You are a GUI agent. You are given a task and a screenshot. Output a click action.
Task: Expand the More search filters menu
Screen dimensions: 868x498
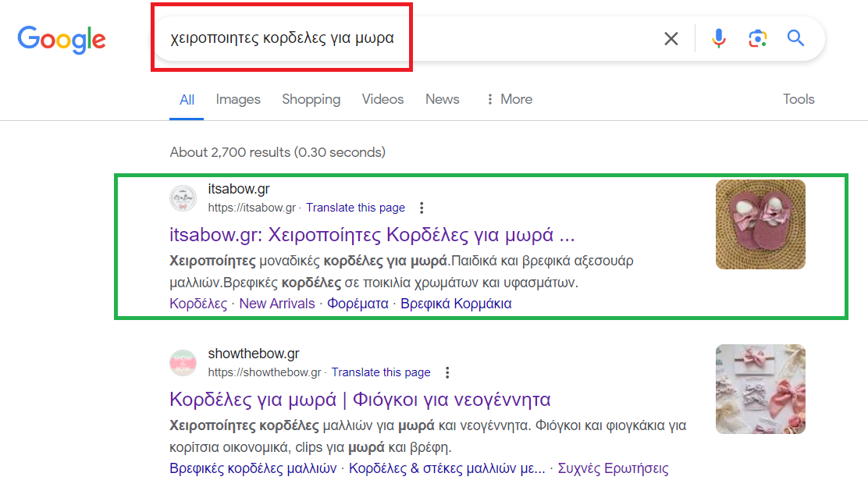pos(508,99)
